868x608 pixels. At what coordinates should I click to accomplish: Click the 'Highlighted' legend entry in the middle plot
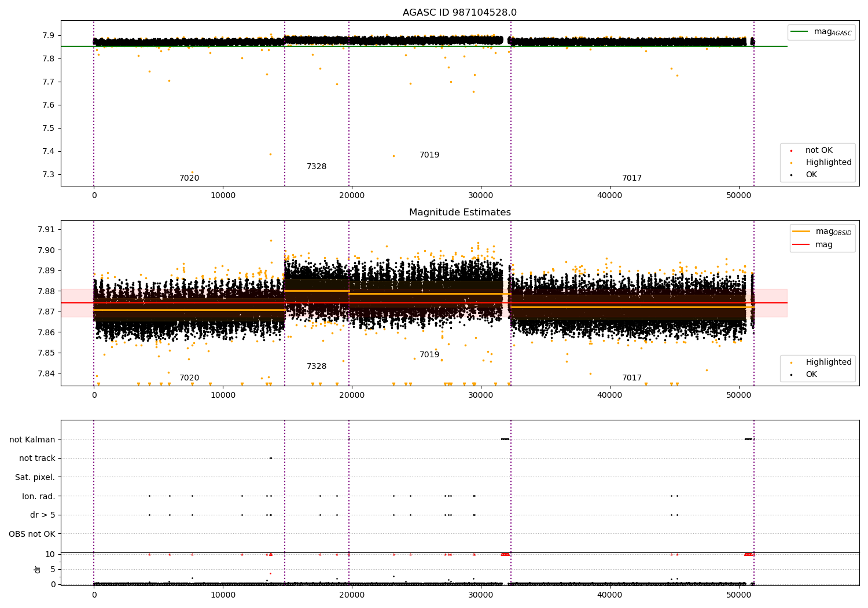tap(822, 362)
